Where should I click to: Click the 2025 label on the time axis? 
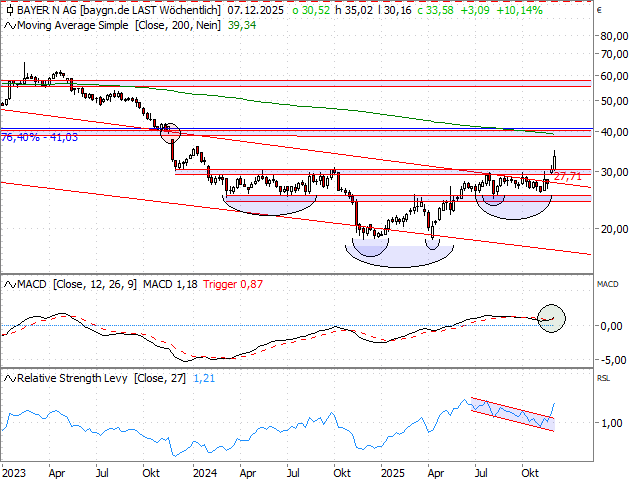click(393, 473)
